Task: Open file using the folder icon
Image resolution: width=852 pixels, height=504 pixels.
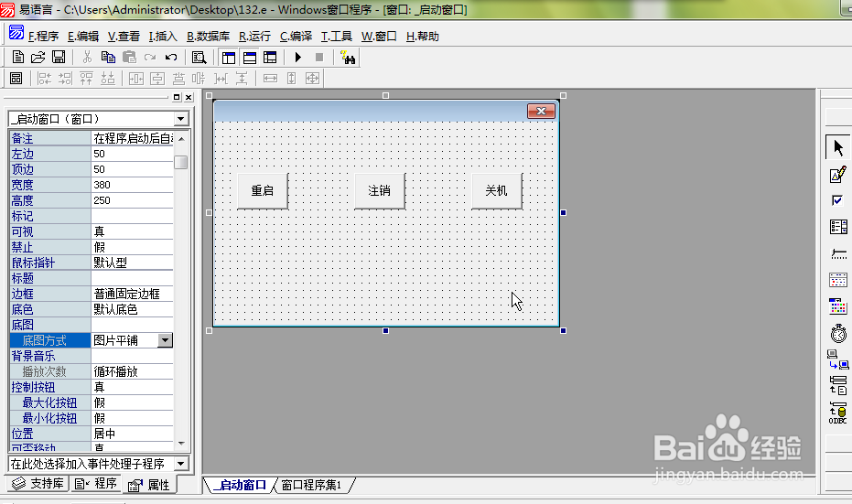Action: tap(38, 57)
